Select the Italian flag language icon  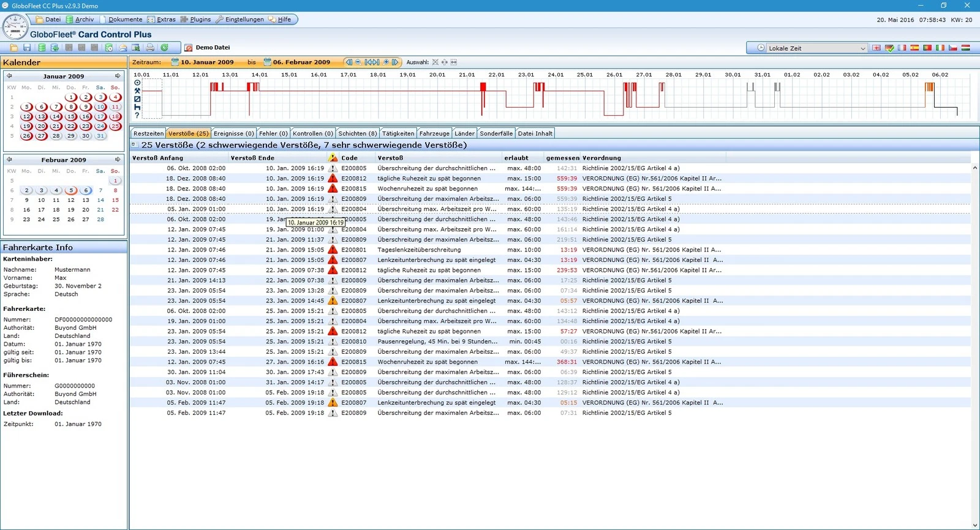[940, 48]
